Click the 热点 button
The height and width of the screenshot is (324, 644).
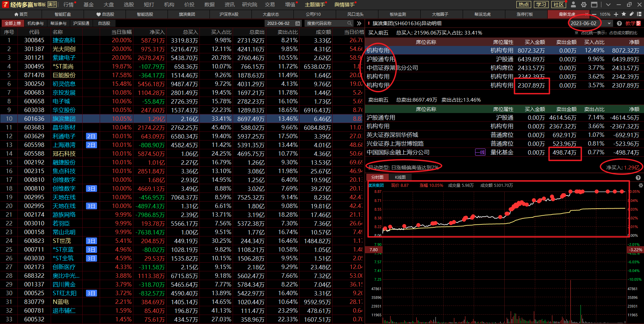[523, 4]
